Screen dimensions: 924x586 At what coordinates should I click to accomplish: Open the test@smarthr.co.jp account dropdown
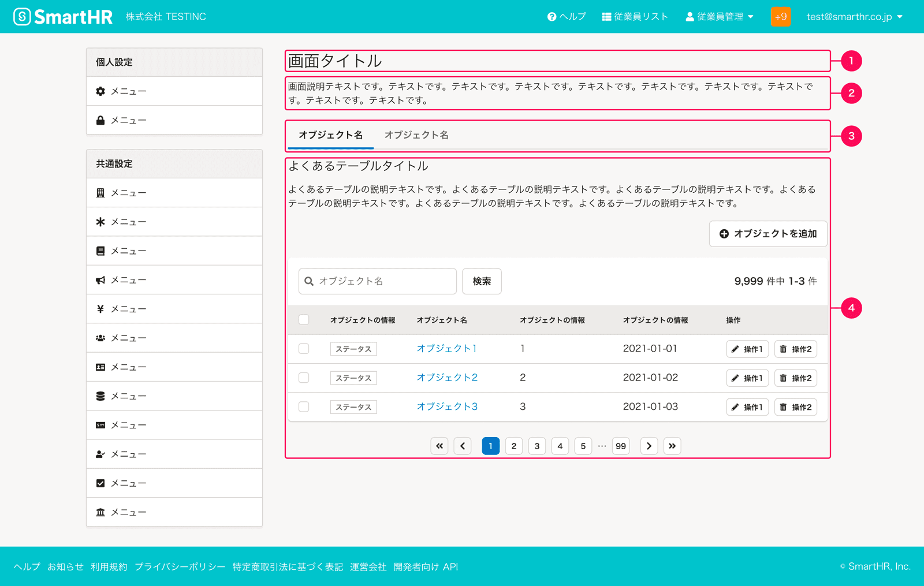[854, 17]
